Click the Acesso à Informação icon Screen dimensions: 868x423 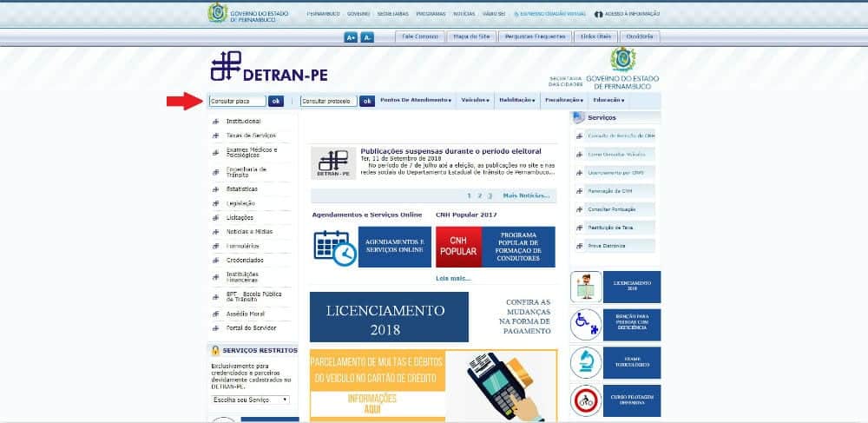(598, 14)
